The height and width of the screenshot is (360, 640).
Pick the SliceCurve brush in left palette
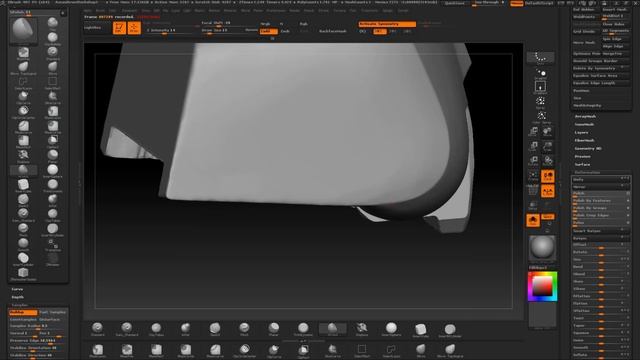point(53,98)
